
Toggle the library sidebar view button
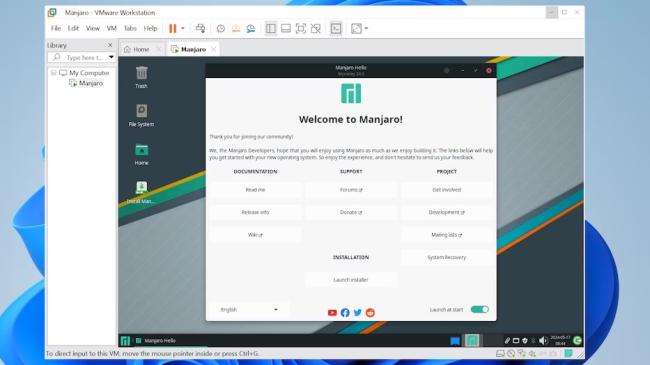(x=271, y=28)
